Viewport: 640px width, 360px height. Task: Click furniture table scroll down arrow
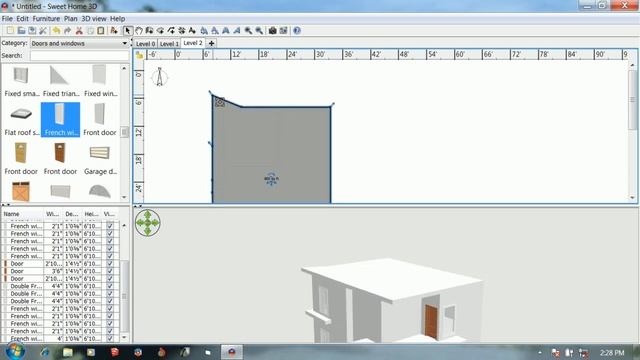124,338
